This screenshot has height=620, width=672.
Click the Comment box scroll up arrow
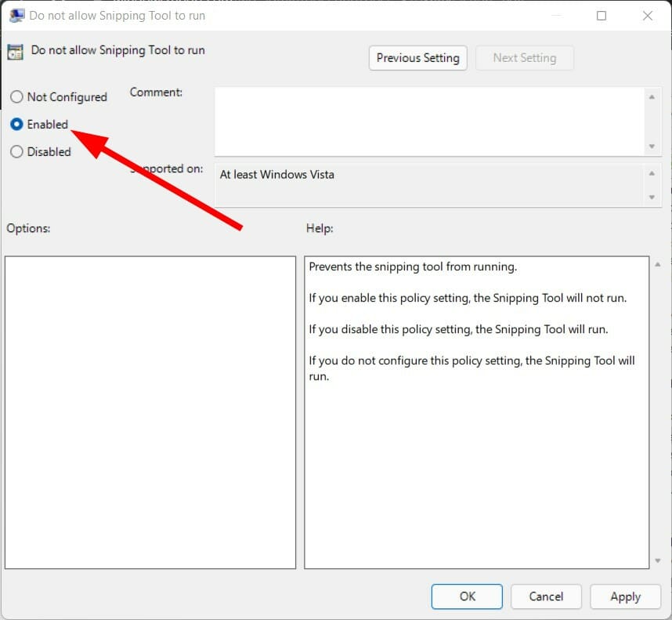click(652, 97)
